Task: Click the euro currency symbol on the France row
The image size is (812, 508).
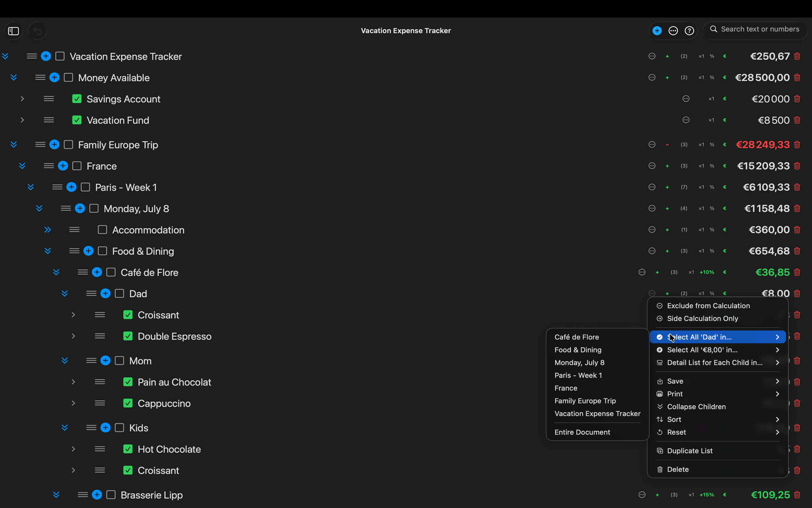Action: 725,166
